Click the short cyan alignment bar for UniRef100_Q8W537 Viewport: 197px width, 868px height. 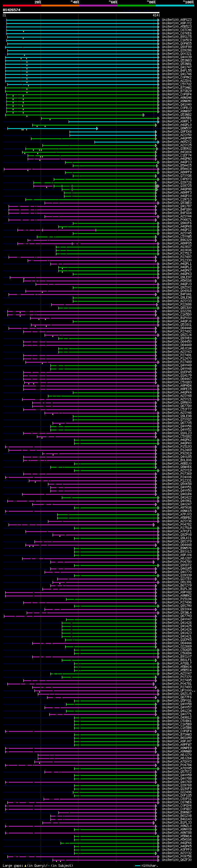point(52,128)
